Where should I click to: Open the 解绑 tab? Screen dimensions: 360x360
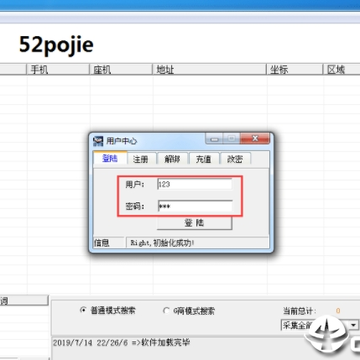pyautogui.click(x=172, y=159)
